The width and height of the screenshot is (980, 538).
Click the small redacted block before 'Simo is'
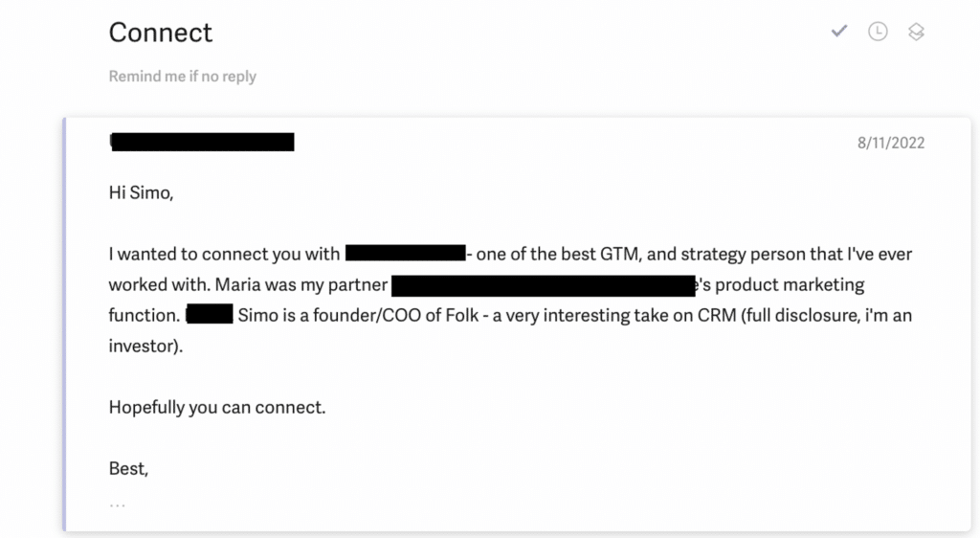[x=210, y=314]
